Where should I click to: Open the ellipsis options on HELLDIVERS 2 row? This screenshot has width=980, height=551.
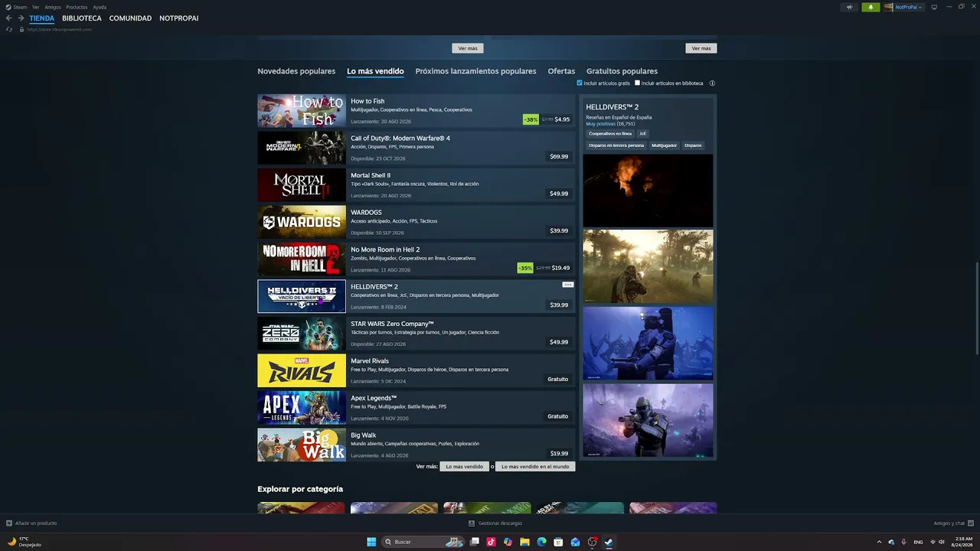coord(567,285)
